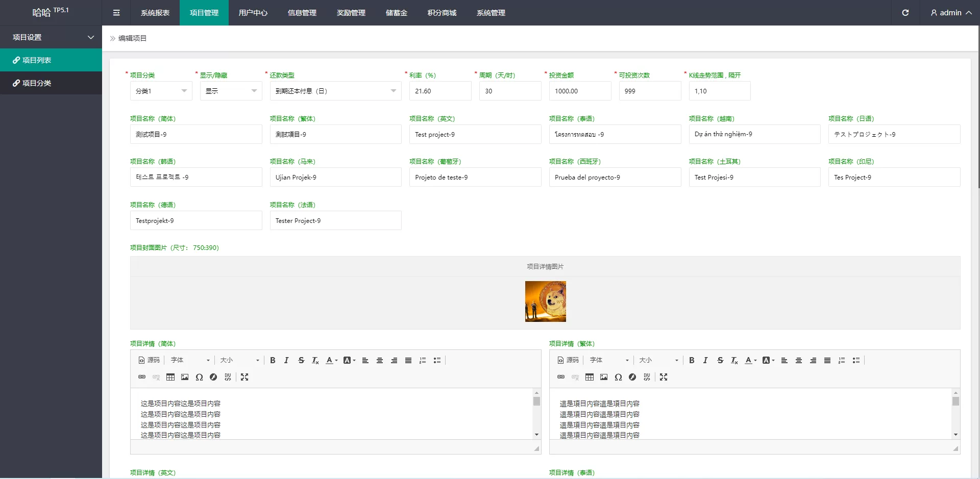Open the 项目分类 category dropdown

pos(161,91)
